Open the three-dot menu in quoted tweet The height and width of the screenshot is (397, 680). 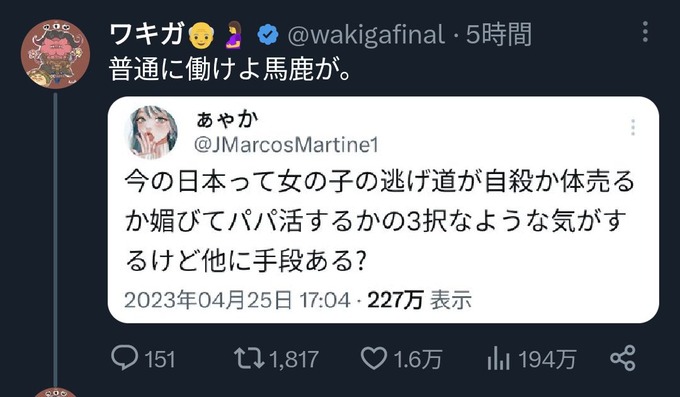coord(633,128)
